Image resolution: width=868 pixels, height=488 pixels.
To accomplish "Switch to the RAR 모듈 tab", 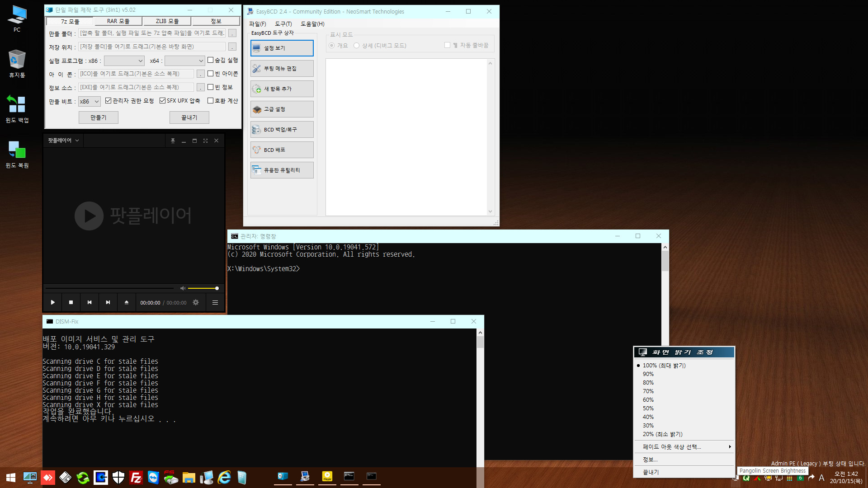I will coord(118,21).
